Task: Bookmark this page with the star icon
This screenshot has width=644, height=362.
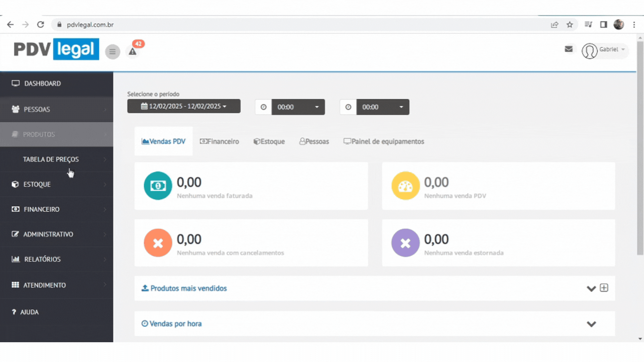Action: [x=570, y=24]
